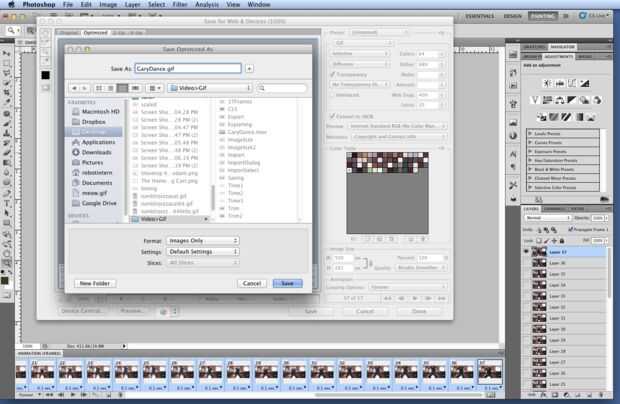
Task: Open the Filter menu
Action: point(180,5)
